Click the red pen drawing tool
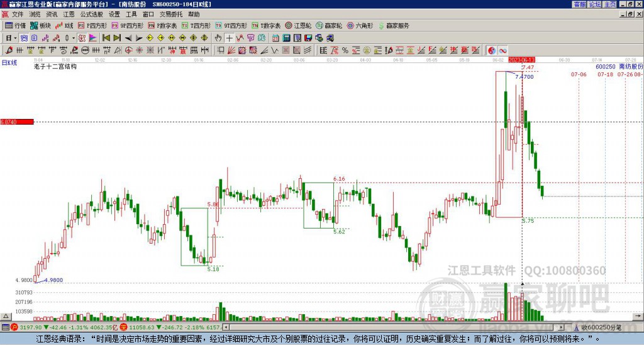This screenshot has width=644, height=345. (x=9, y=50)
